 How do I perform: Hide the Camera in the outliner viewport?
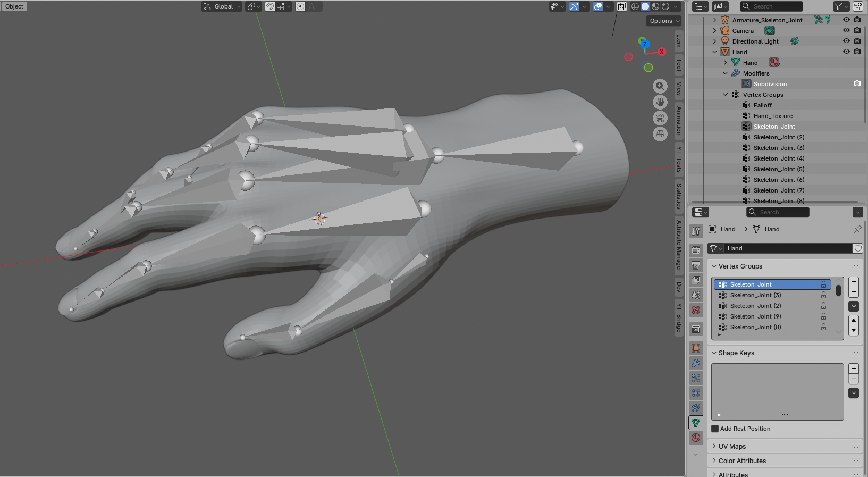pyautogui.click(x=846, y=30)
